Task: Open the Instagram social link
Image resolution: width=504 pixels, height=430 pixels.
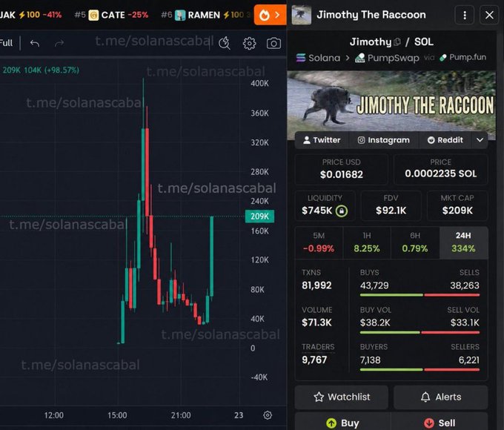Action: click(x=384, y=140)
